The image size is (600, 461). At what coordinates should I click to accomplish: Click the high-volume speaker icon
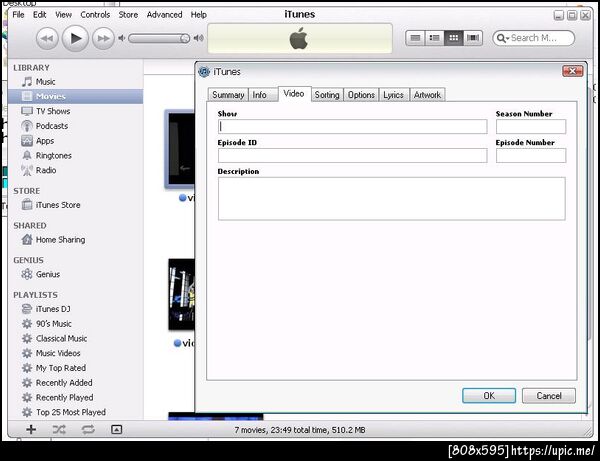point(198,38)
